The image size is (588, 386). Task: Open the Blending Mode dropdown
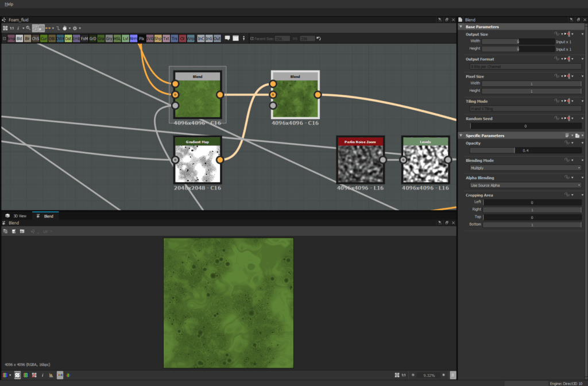point(525,168)
